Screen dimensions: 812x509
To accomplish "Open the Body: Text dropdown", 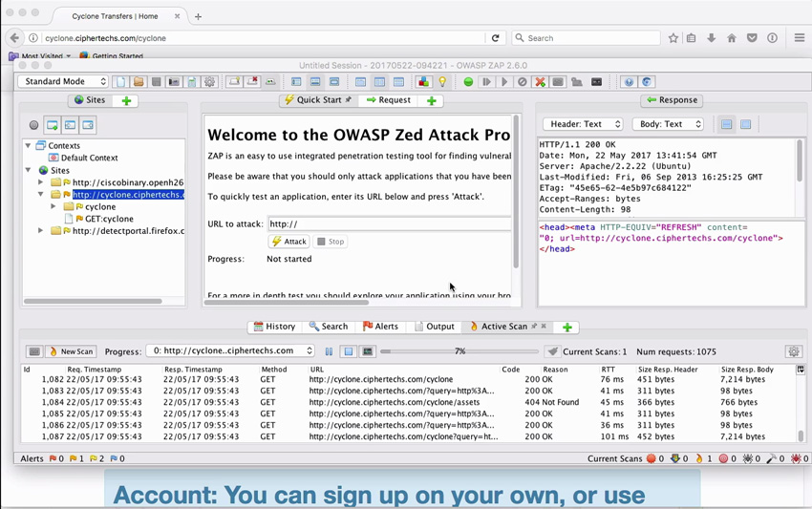I will coord(668,124).
